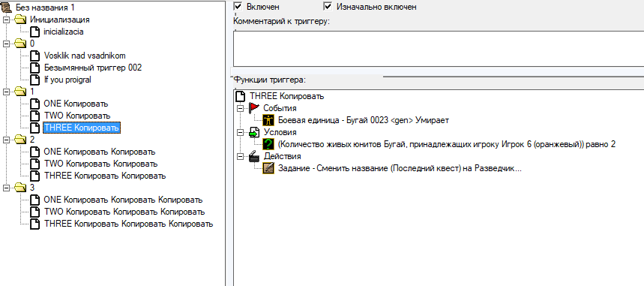This screenshot has height=286, width=644.
Task: Collapse the Действия section
Action: click(x=240, y=157)
